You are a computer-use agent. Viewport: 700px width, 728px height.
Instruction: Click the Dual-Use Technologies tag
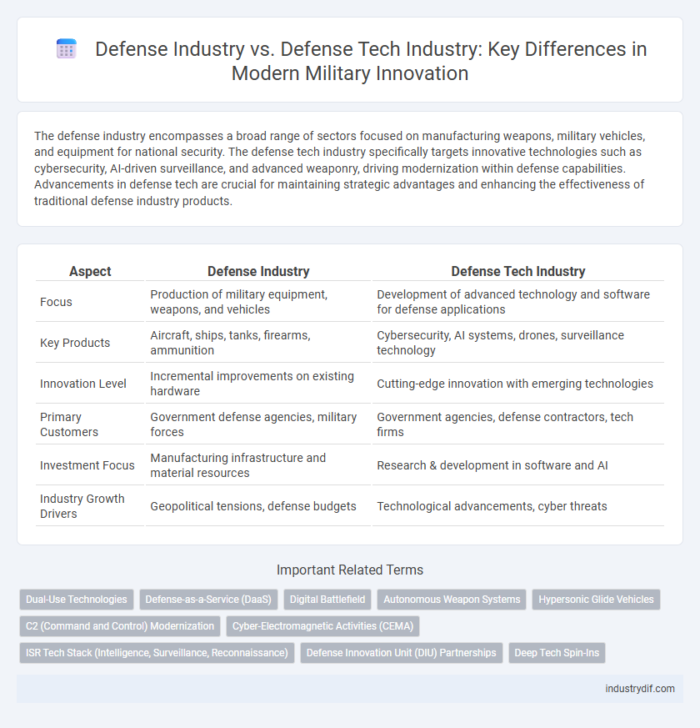(77, 600)
